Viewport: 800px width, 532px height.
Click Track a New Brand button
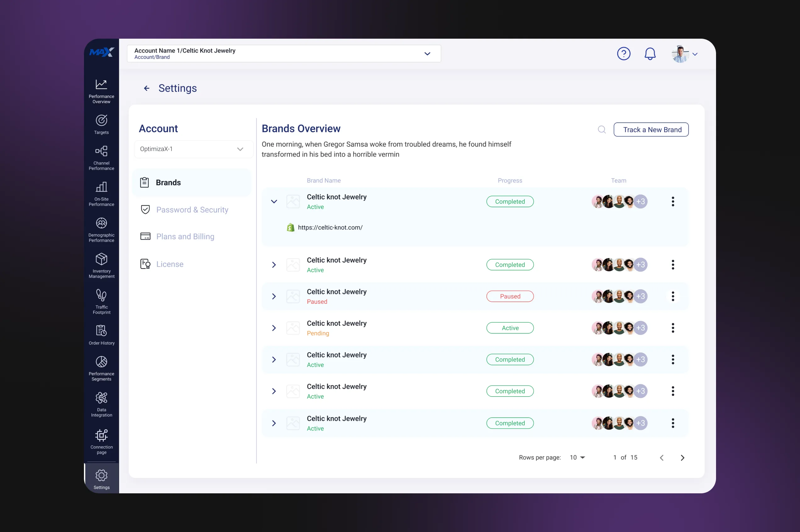[651, 130]
